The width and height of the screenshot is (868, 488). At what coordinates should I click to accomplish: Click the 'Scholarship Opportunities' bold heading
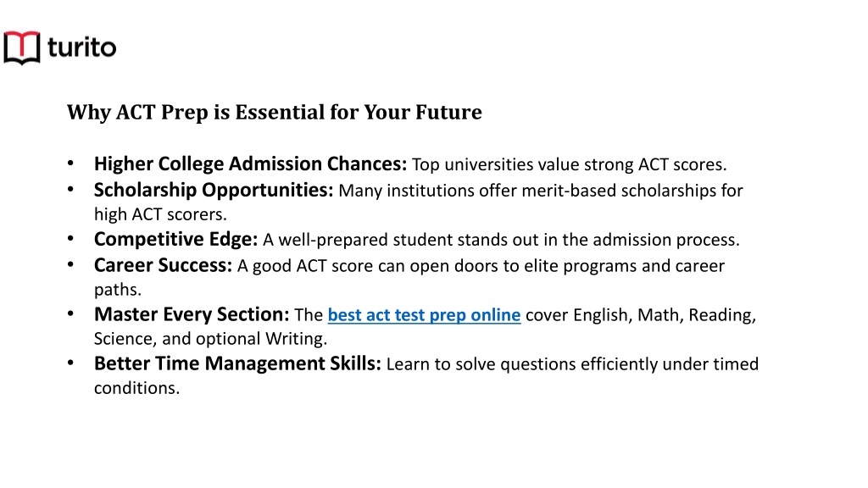tap(214, 190)
